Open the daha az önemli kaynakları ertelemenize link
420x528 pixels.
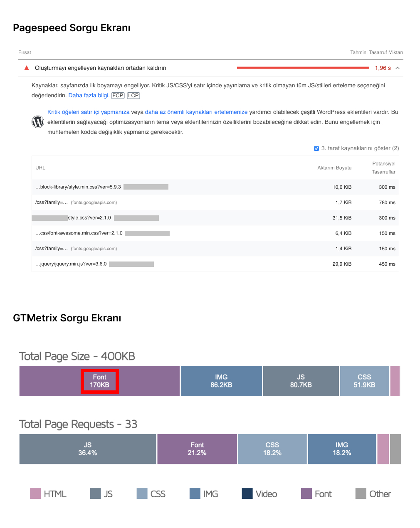[196, 112]
